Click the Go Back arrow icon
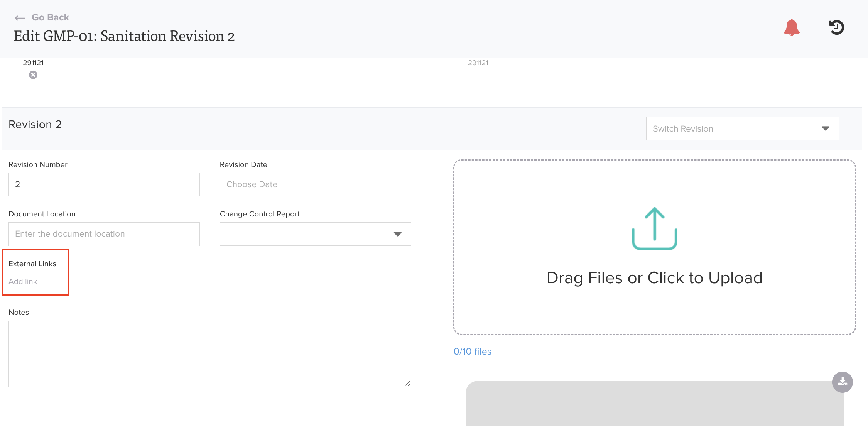The width and height of the screenshot is (868, 426). [x=20, y=18]
